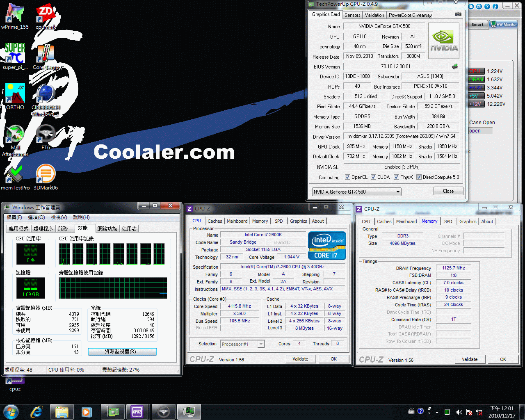The width and height of the screenshot is (525, 420).
Task: Switch to the Sensors tab in GPU-Z
Action: click(x=352, y=15)
